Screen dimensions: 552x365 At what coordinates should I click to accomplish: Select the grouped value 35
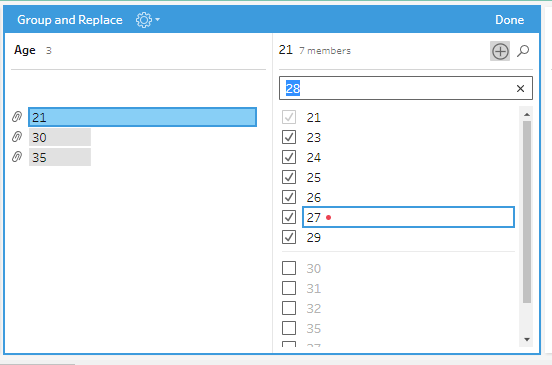[60, 157]
